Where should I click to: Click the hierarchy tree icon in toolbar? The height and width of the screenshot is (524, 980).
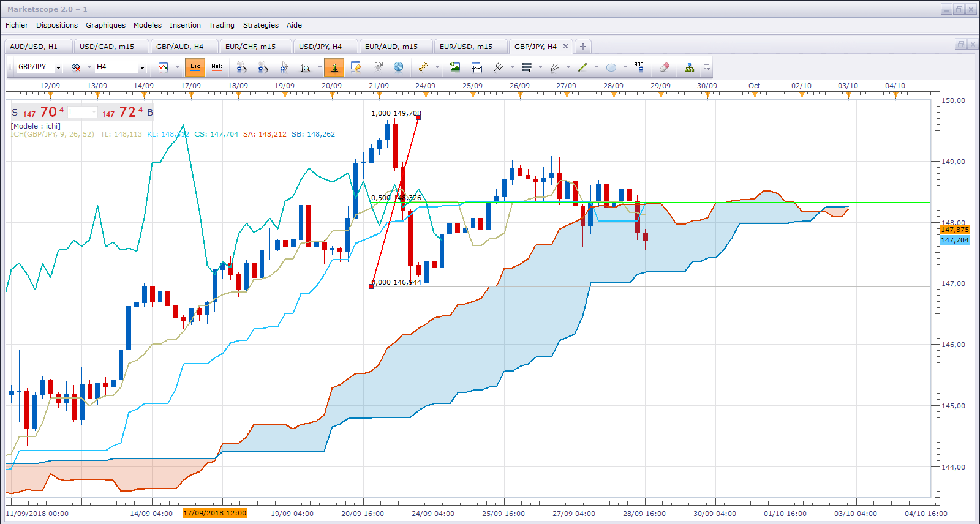(x=689, y=67)
